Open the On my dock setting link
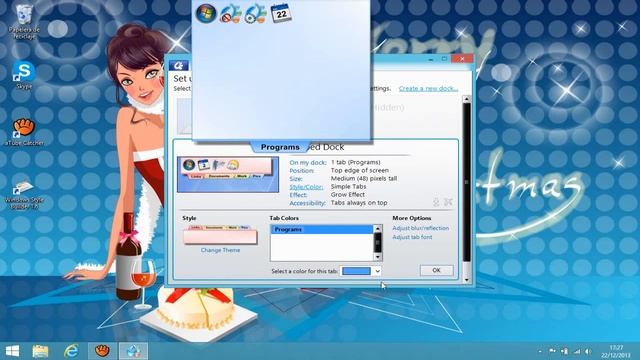 [308, 162]
